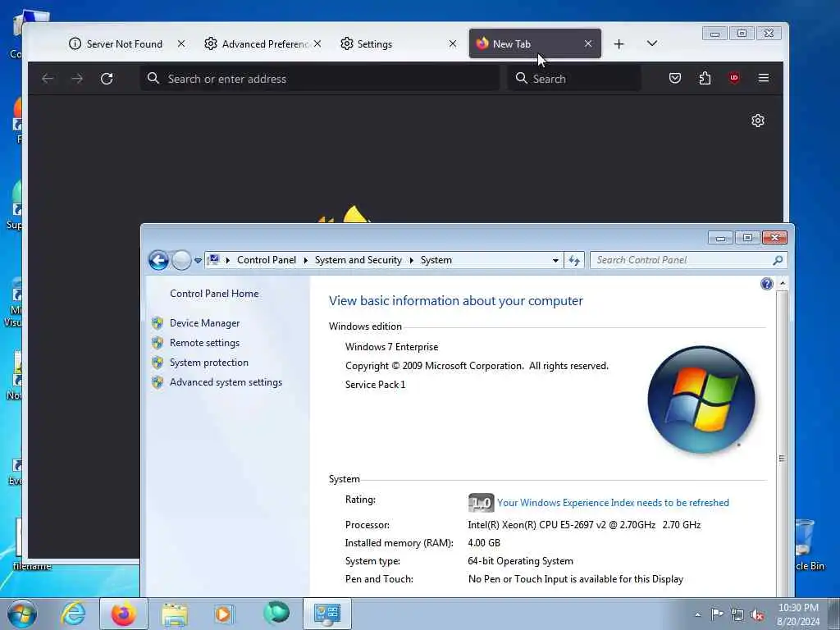Click the System window scrollbar up arrow
The height and width of the screenshot is (630, 840).
[783, 283]
